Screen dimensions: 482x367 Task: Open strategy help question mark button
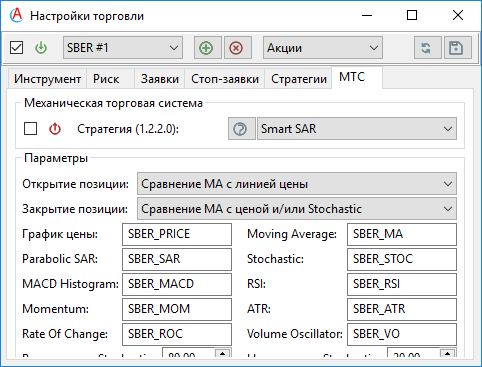click(x=241, y=129)
